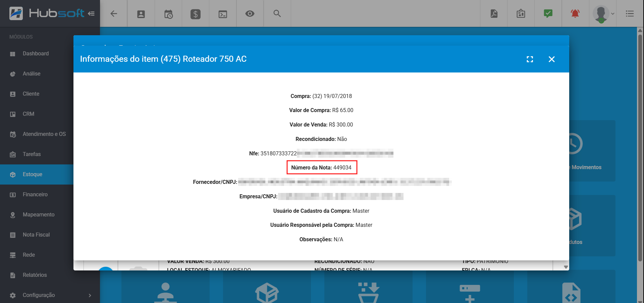
Task: Go to Nota Fiscal module
Action: tap(36, 235)
